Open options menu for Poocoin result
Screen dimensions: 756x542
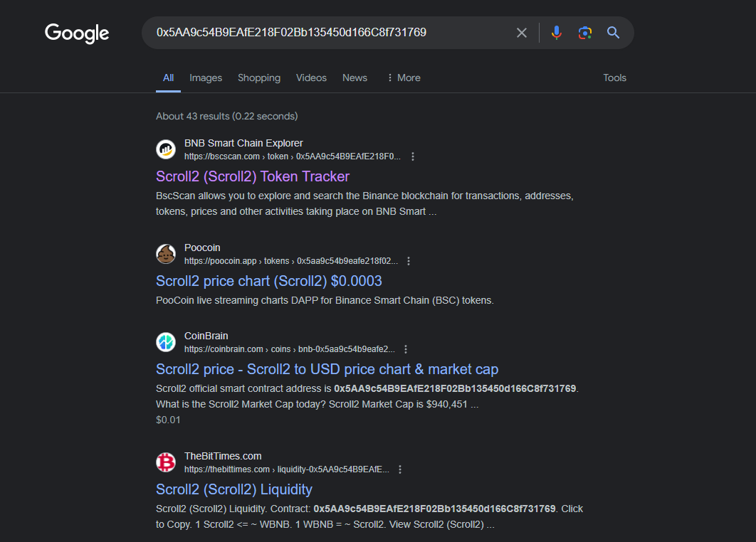[409, 261]
